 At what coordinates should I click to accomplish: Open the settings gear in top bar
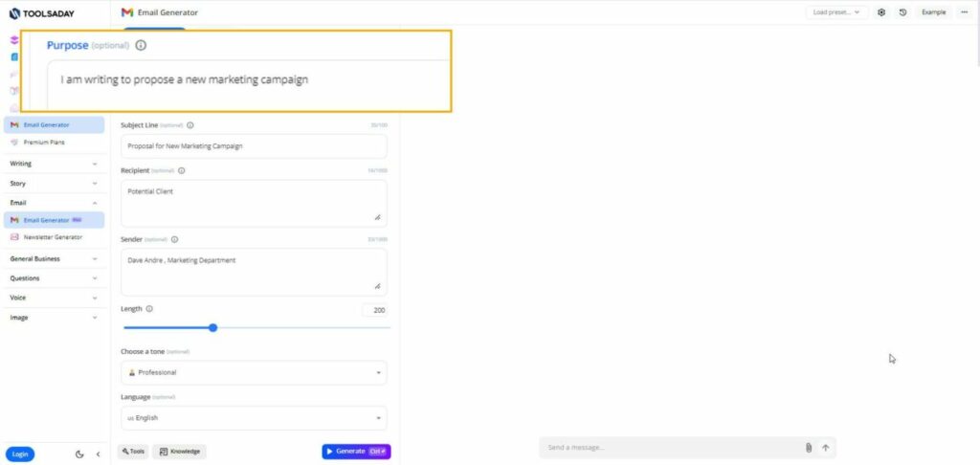click(881, 12)
